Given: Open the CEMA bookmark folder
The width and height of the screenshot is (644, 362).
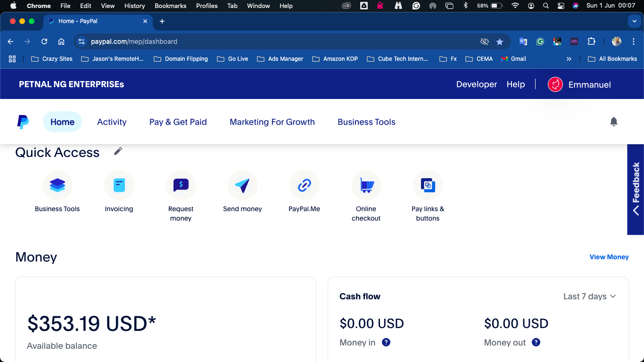Looking at the screenshot, I should tap(479, 59).
